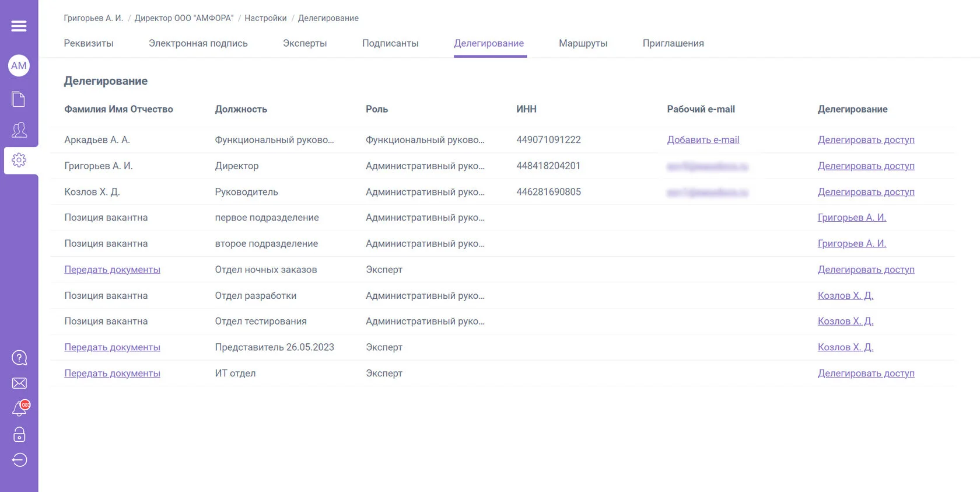This screenshot has width=980, height=492.
Task: Click Григорьев А. И. delegation for первое подразделение
Action: pyautogui.click(x=852, y=218)
